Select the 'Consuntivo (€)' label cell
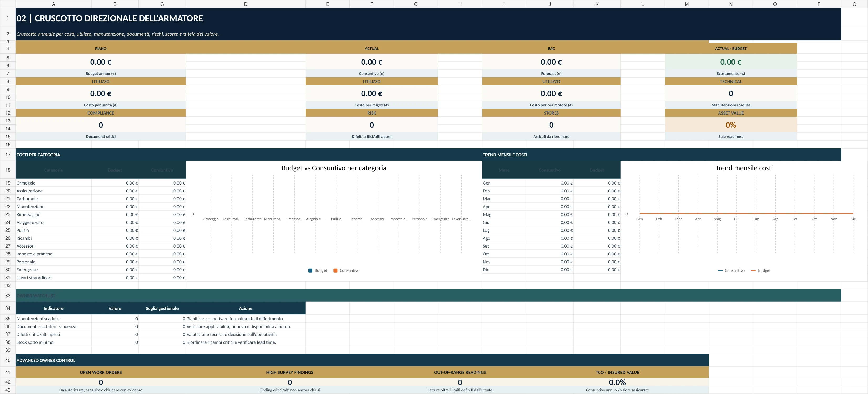 pyautogui.click(x=372, y=74)
